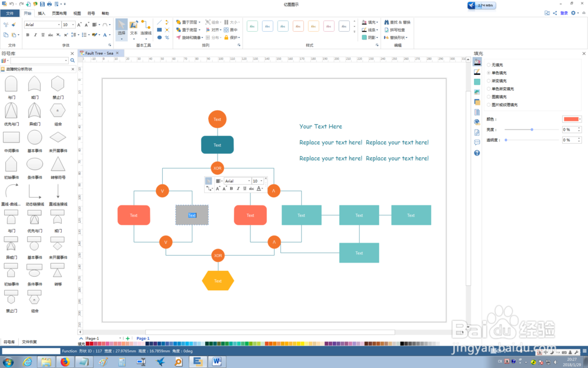The height and width of the screenshot is (368, 588).
Task: Switch to 文件恢复 panel tab
Action: click(29, 342)
